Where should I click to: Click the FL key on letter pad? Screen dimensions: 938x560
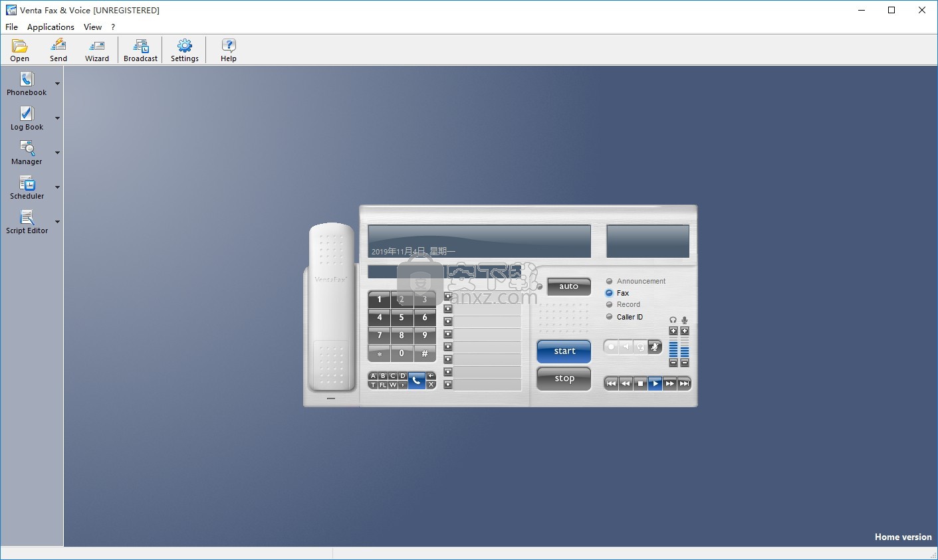click(x=383, y=385)
